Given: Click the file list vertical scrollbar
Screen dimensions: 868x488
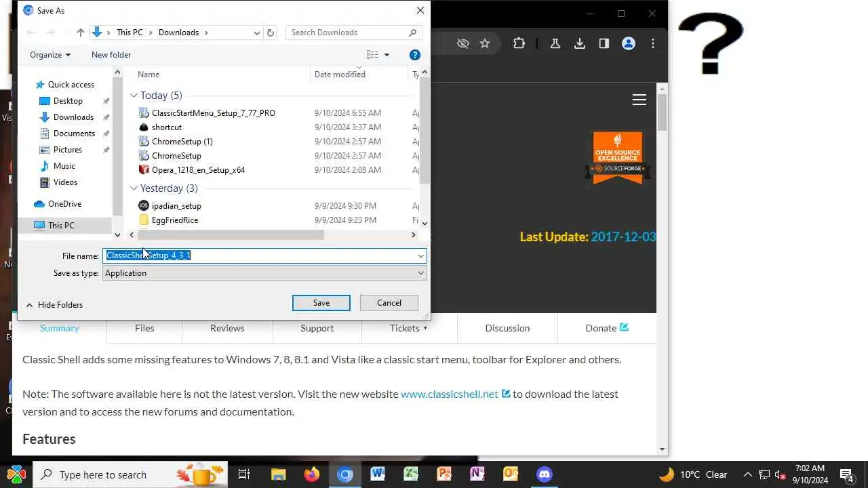Looking at the screenshot, I should pos(425,130).
